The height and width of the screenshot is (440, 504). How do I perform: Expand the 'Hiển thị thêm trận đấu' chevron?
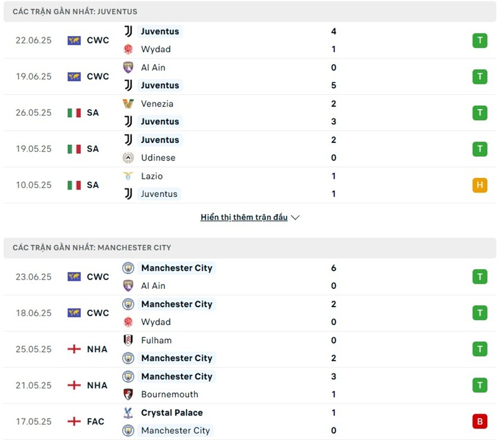tap(295, 218)
